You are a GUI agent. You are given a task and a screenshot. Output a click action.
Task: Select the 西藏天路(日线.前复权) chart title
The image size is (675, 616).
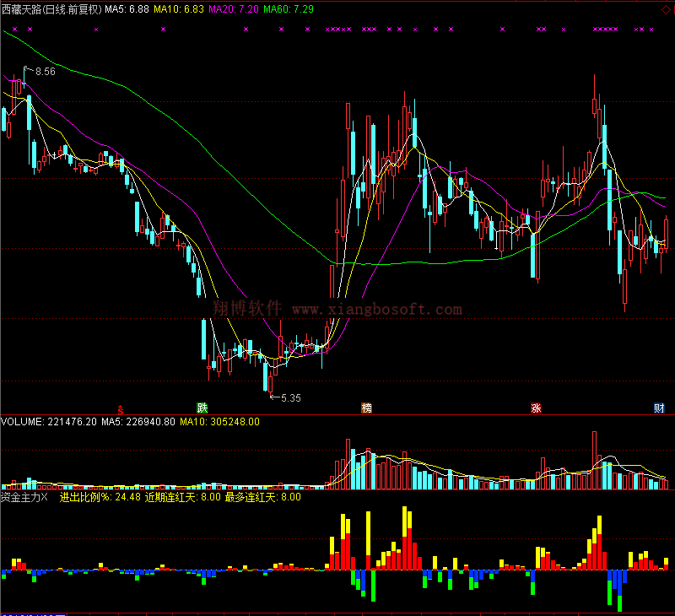pyautogui.click(x=51, y=9)
